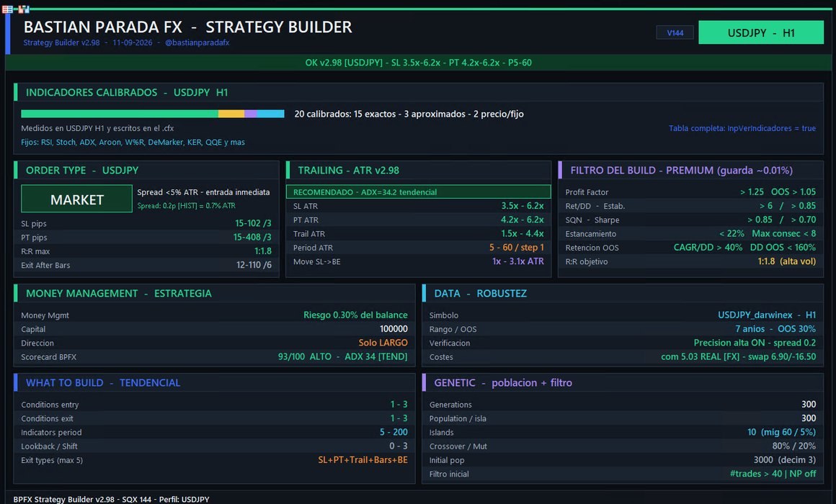
Task: Click the 'Fijos: RSI, Stoch, ADX' line
Action: pyautogui.click(x=133, y=143)
